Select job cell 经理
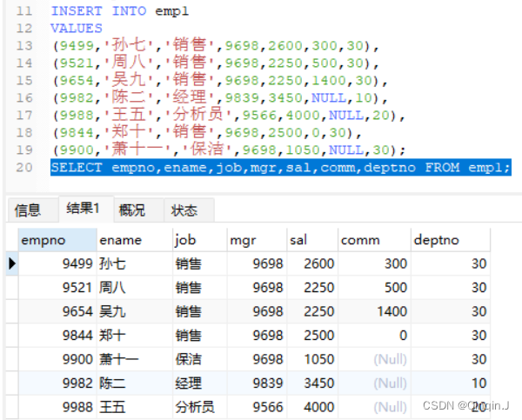This screenshot has height=420, width=522. coord(200,383)
